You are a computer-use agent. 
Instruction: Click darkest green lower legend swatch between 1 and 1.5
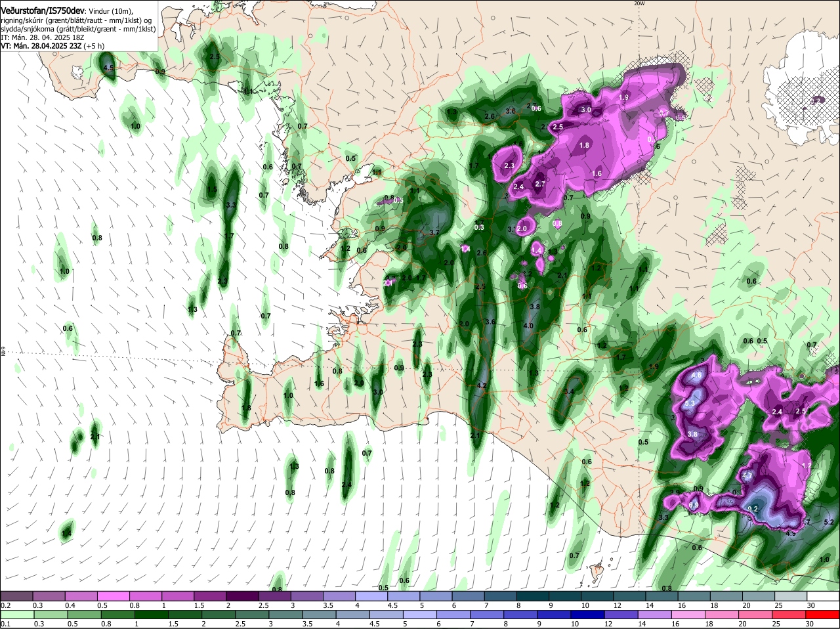[151, 615]
